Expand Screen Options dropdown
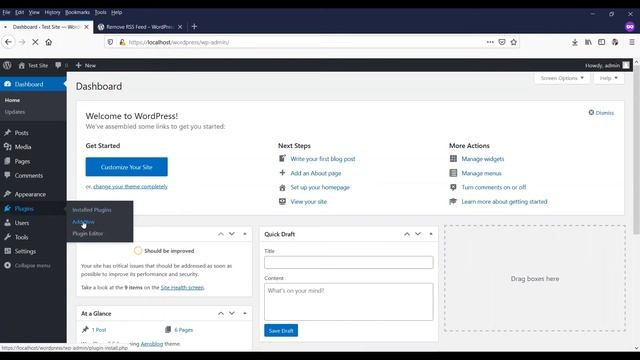Image resolution: width=640 pixels, height=360 pixels. (x=562, y=78)
